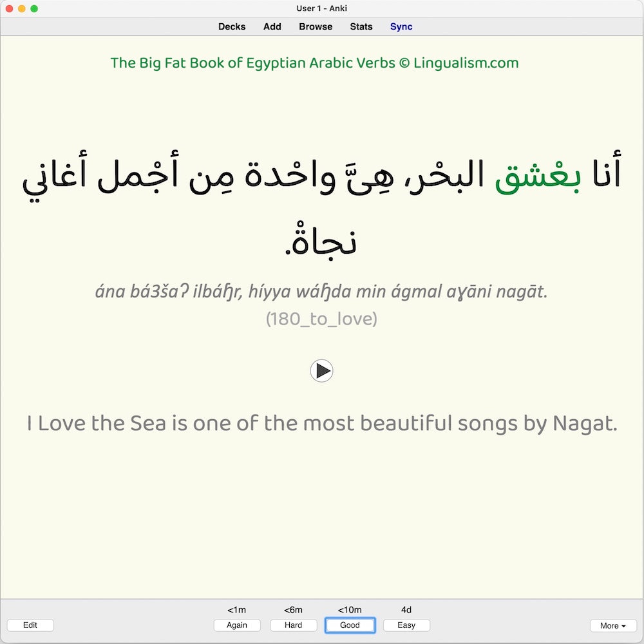The height and width of the screenshot is (644, 644).
Task: Answer Again to repeat the card
Action: pyautogui.click(x=237, y=625)
